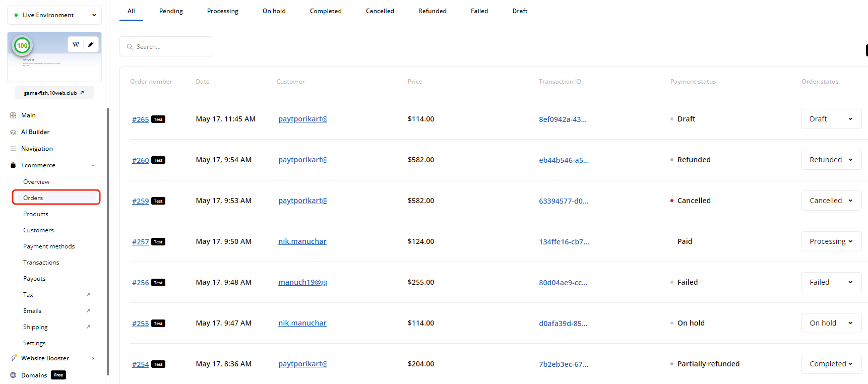The image size is (868, 384).
Task: Open the Main dashboard icon in sidebar
Action: 13,115
